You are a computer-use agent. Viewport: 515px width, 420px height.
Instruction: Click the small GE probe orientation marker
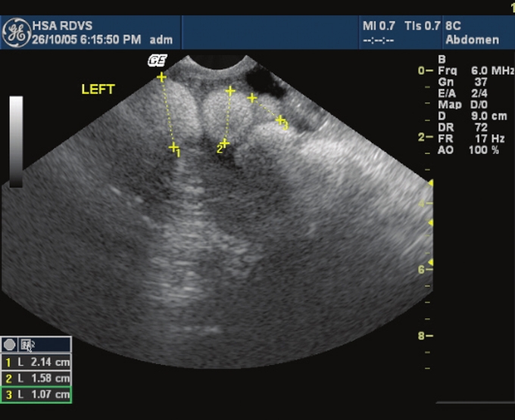pyautogui.click(x=158, y=61)
